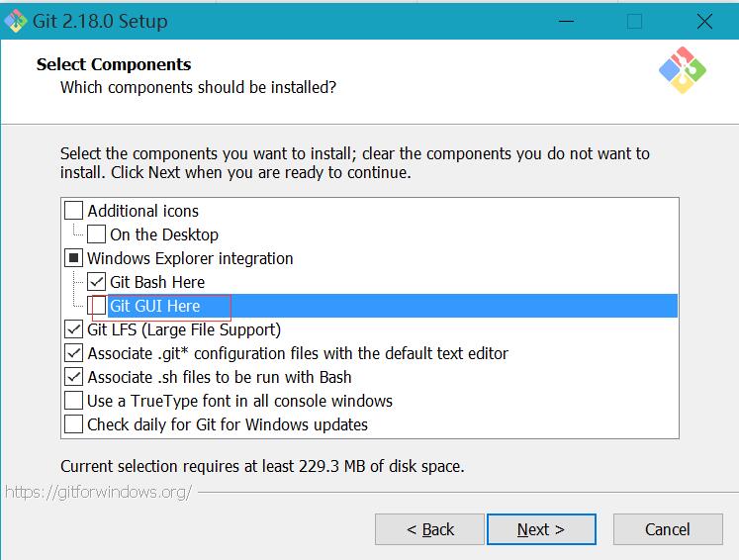
Task: Enable the Additional icons checkbox
Action: (74, 211)
